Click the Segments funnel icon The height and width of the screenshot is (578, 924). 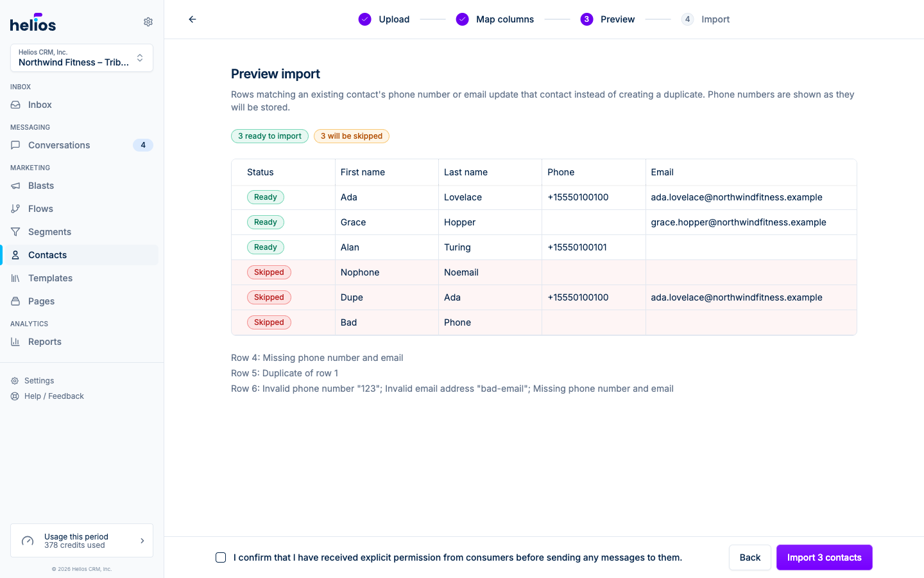click(15, 232)
